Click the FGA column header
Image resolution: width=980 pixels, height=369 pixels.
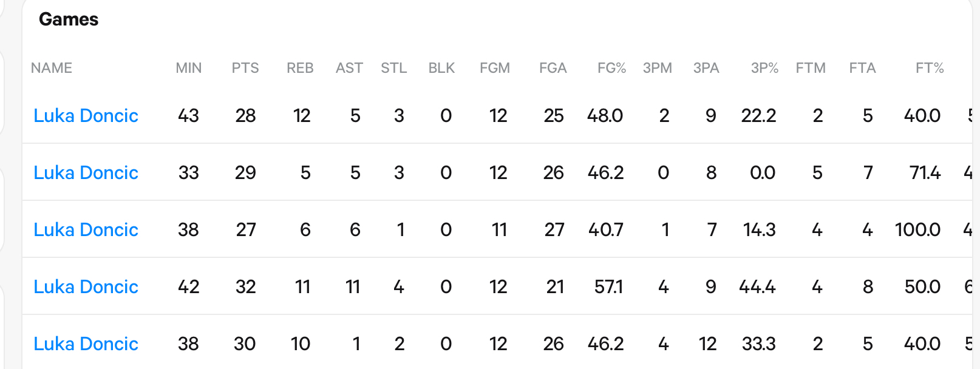point(553,68)
